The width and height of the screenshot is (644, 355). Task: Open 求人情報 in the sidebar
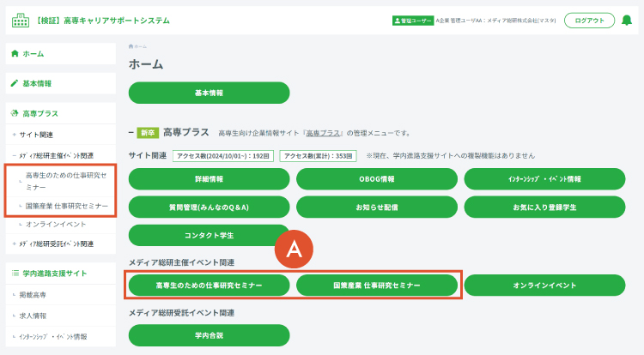(x=38, y=316)
